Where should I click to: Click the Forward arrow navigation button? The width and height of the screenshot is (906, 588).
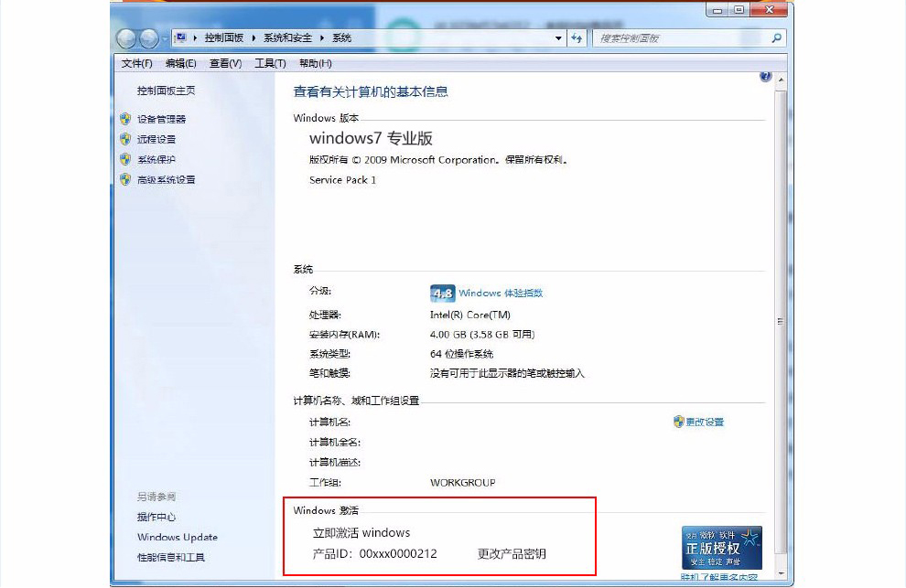pyautogui.click(x=148, y=38)
